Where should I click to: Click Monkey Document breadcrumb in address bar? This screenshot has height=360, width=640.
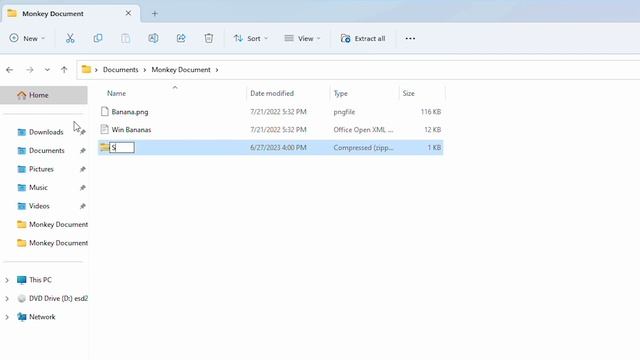pos(181,70)
